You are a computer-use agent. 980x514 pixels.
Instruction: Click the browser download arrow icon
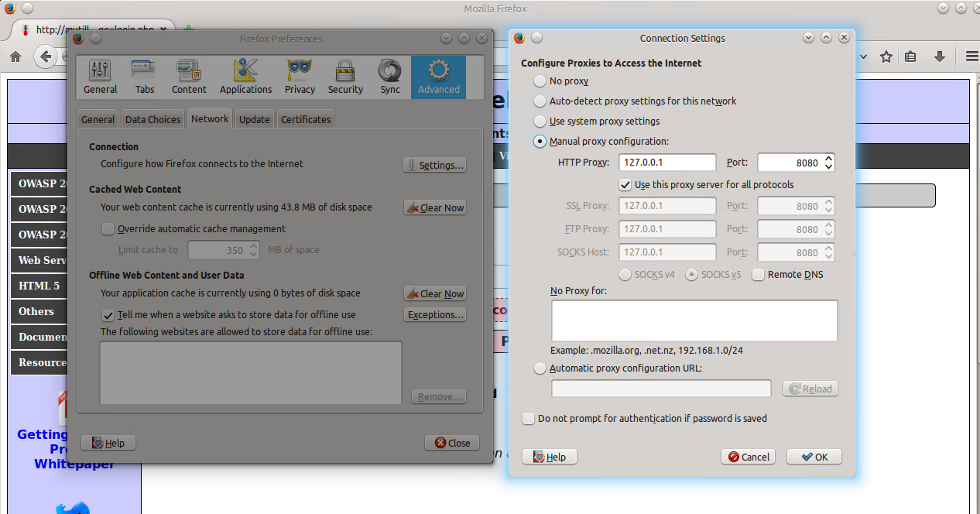pyautogui.click(x=940, y=57)
